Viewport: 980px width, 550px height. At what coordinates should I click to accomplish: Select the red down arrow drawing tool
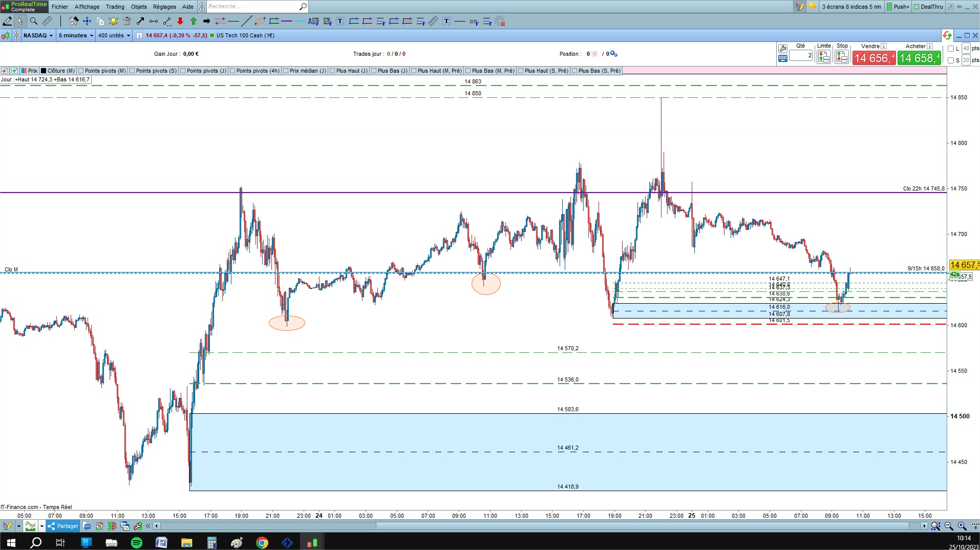coord(180,21)
